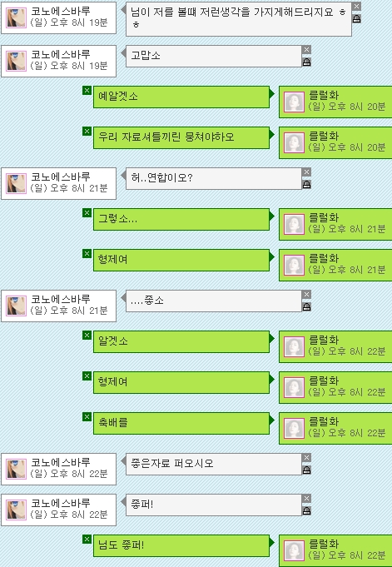
Task: Click the lock icon next to '....좋소'
Action: pos(306,307)
